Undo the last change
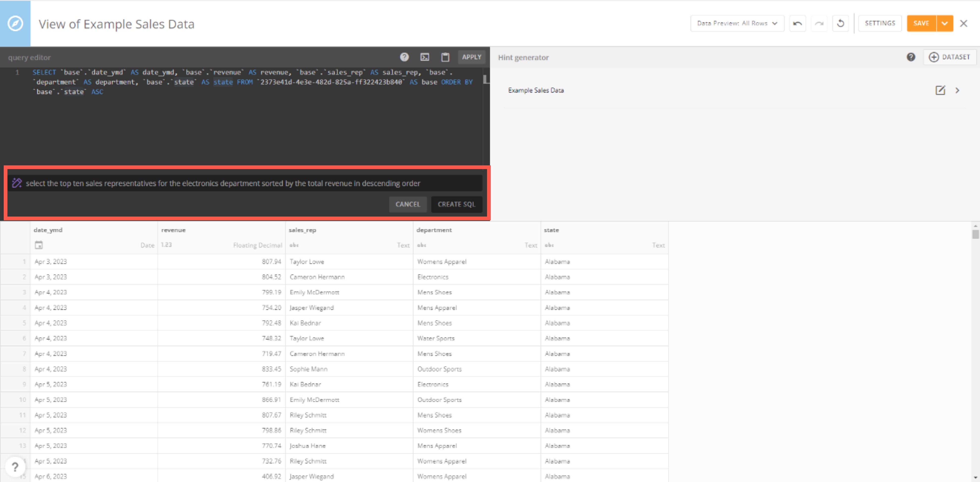This screenshot has width=980, height=482. point(797,23)
